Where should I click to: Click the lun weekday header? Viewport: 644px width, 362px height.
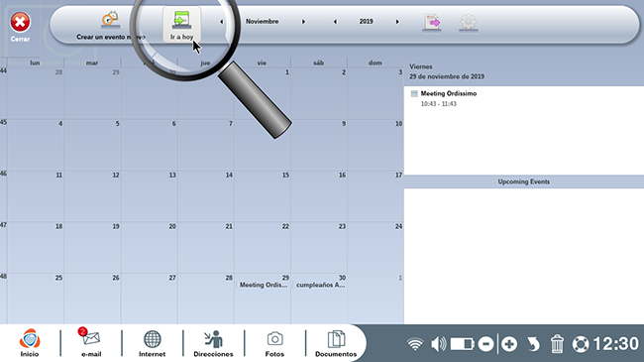(35, 62)
